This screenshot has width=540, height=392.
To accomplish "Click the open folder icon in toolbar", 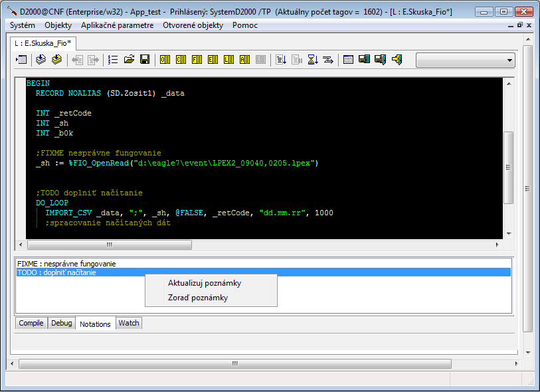I will tap(129, 60).
